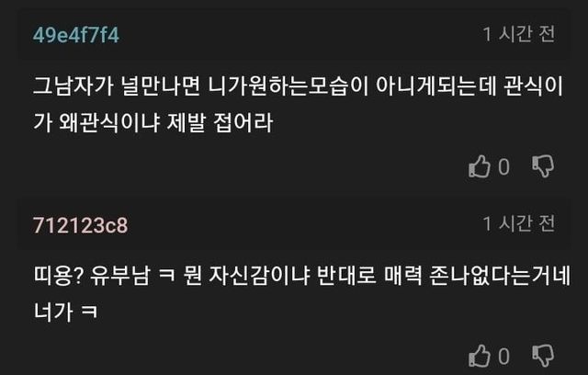
Task: Click the word '띠용?' in the second comment
Action: [57, 276]
